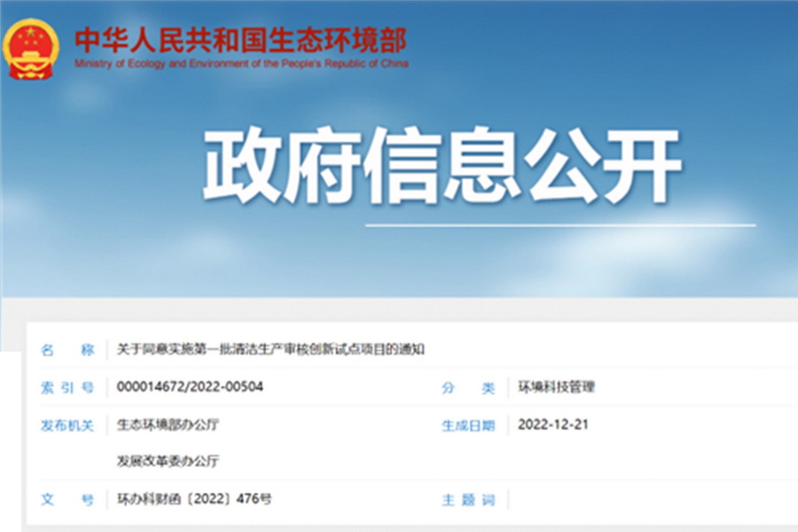The height and width of the screenshot is (532, 798).
Task: Select the 发展改革委办公厅 issuing agency
Action: [168, 461]
